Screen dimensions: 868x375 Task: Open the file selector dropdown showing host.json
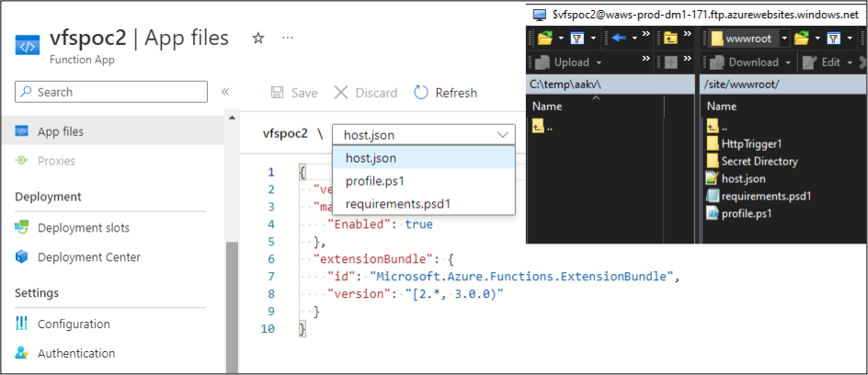(424, 135)
